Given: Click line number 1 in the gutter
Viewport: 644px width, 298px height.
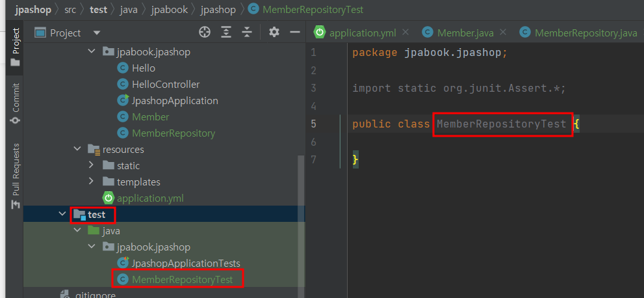Looking at the screenshot, I should click(x=314, y=53).
